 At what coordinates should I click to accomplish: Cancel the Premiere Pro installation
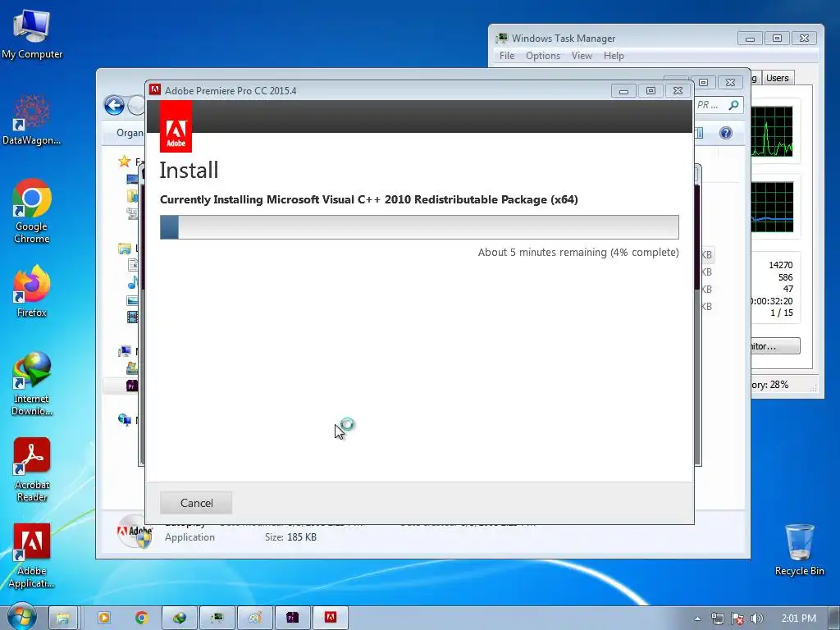(196, 503)
